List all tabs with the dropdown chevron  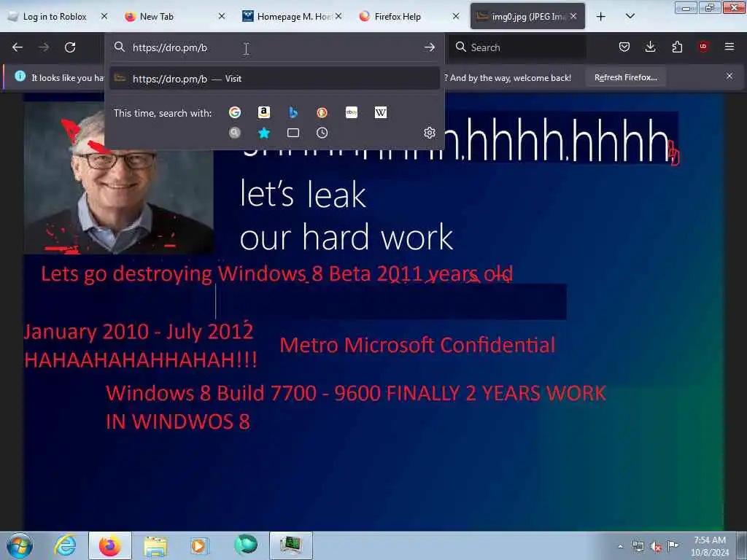(x=630, y=17)
